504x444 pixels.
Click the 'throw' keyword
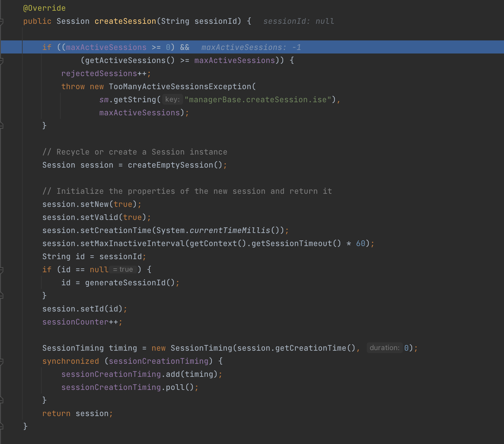(73, 87)
